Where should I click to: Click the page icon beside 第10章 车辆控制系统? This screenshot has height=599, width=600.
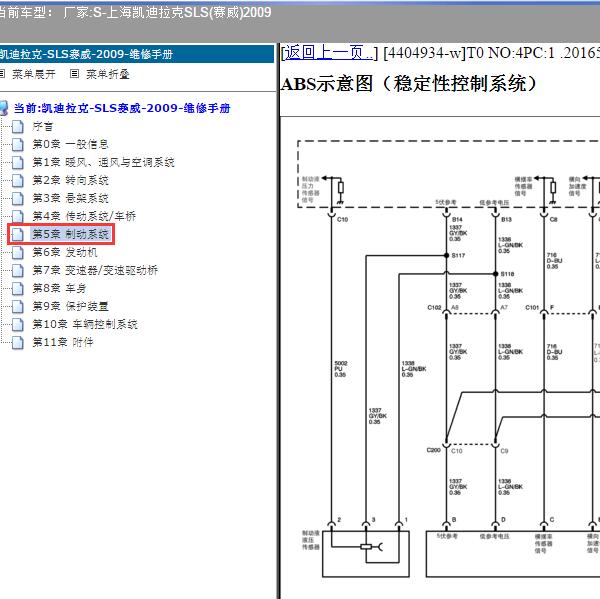(18, 324)
